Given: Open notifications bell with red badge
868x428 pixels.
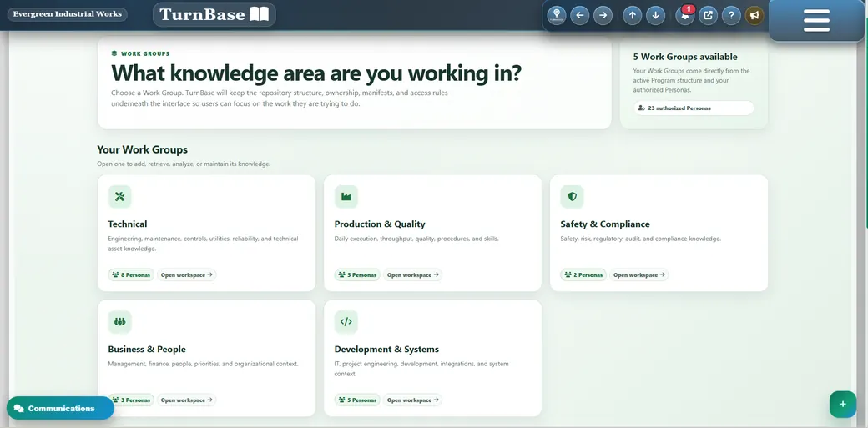Looking at the screenshot, I should coord(685,15).
